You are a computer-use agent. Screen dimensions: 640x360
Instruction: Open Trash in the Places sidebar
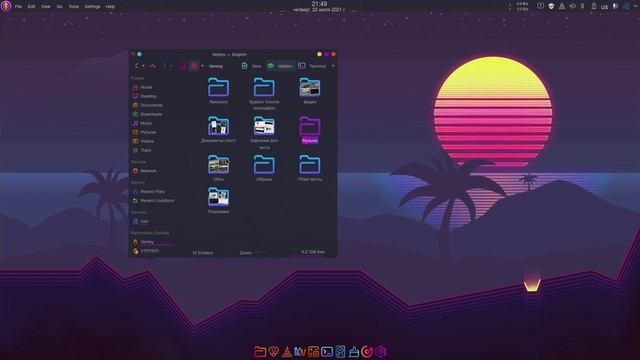tap(142, 150)
